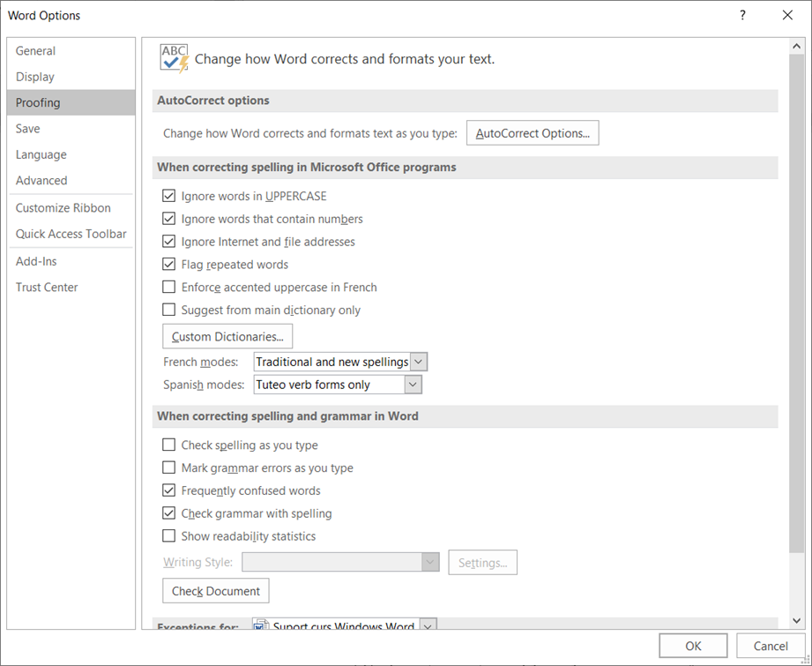Go to Trust Center settings
812x666 pixels.
(x=47, y=288)
